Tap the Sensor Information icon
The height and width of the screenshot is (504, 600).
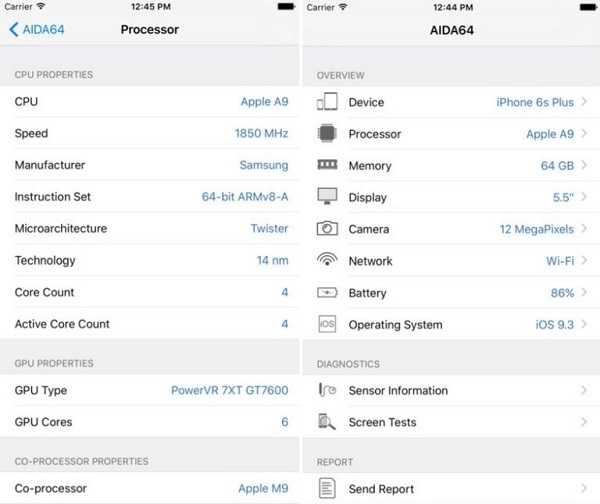tap(327, 390)
